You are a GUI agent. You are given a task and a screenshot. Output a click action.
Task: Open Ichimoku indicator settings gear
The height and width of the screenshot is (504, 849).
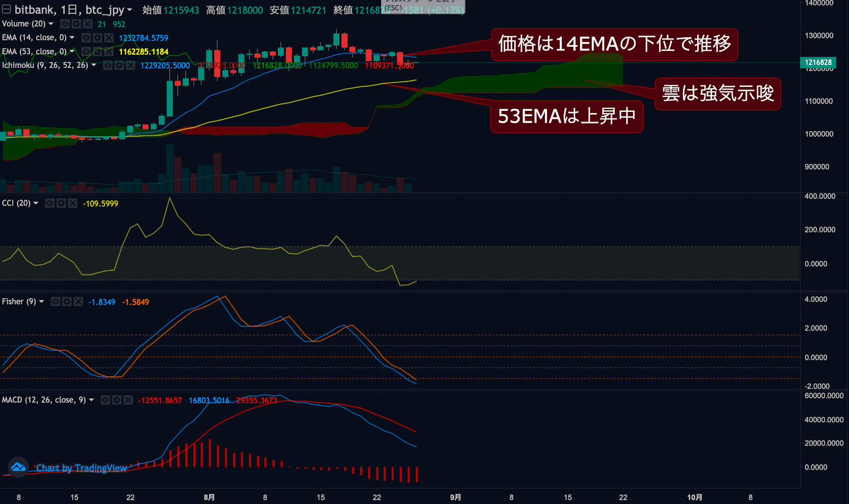point(119,65)
